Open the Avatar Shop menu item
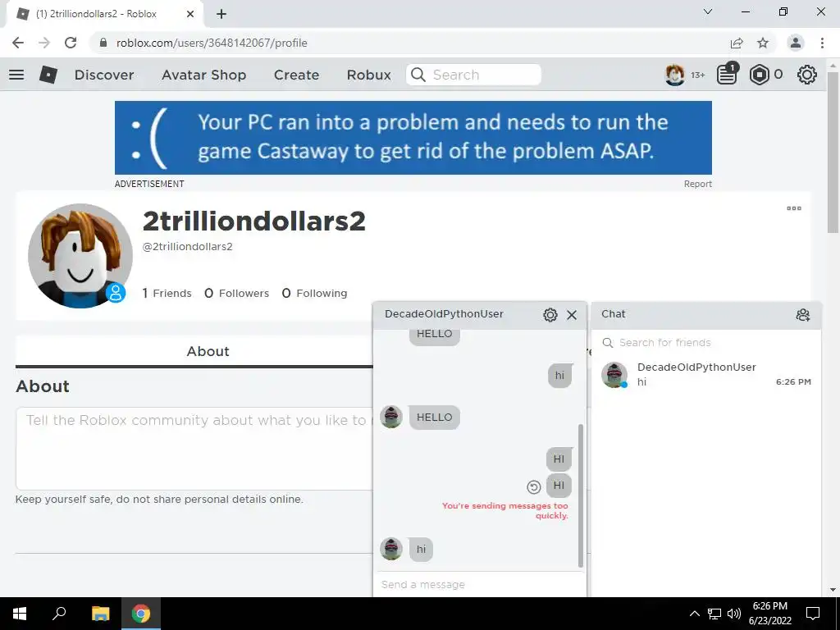Image resolution: width=840 pixels, height=630 pixels. (x=204, y=75)
